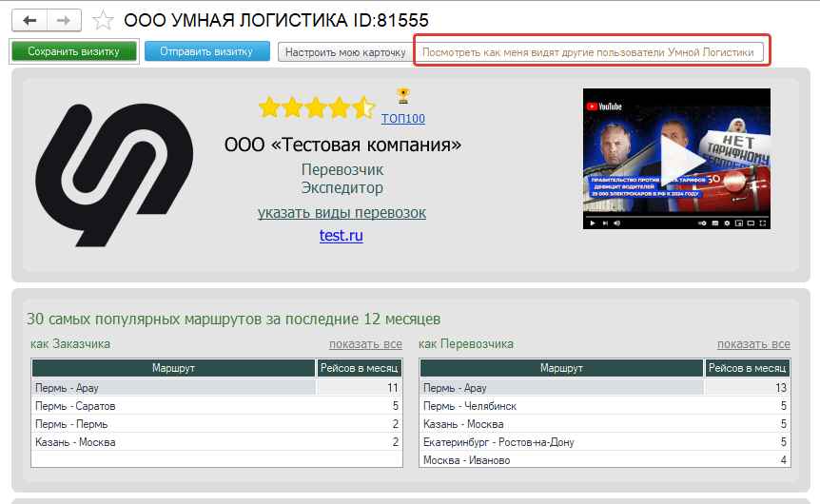Go forward with the right arrow button
The image size is (820, 504).
(x=64, y=20)
